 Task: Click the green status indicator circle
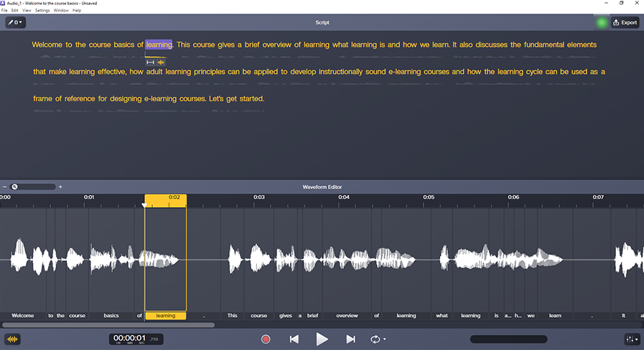click(x=602, y=22)
